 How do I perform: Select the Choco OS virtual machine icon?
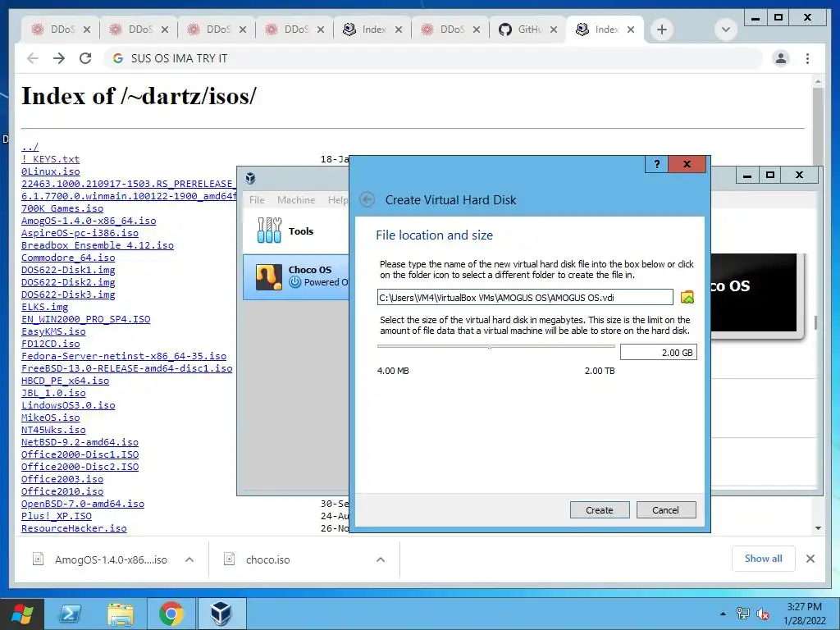click(269, 277)
